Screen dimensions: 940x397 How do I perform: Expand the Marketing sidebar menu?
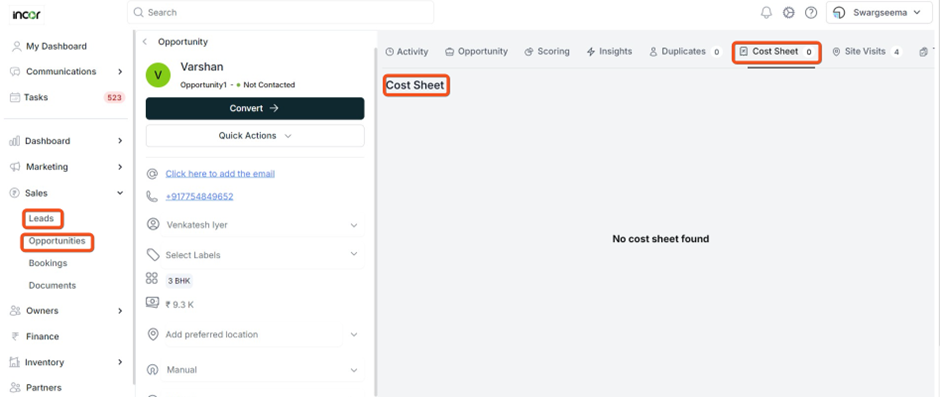[120, 167]
